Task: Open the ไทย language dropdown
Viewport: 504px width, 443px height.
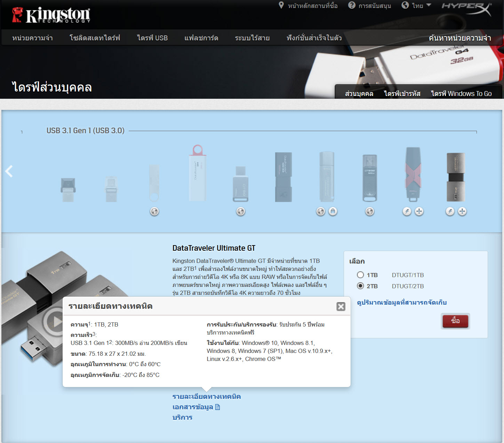Action: (422, 6)
